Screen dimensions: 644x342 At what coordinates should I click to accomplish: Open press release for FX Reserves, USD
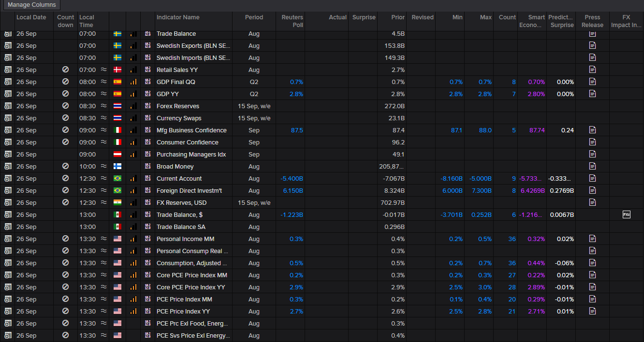(x=592, y=202)
